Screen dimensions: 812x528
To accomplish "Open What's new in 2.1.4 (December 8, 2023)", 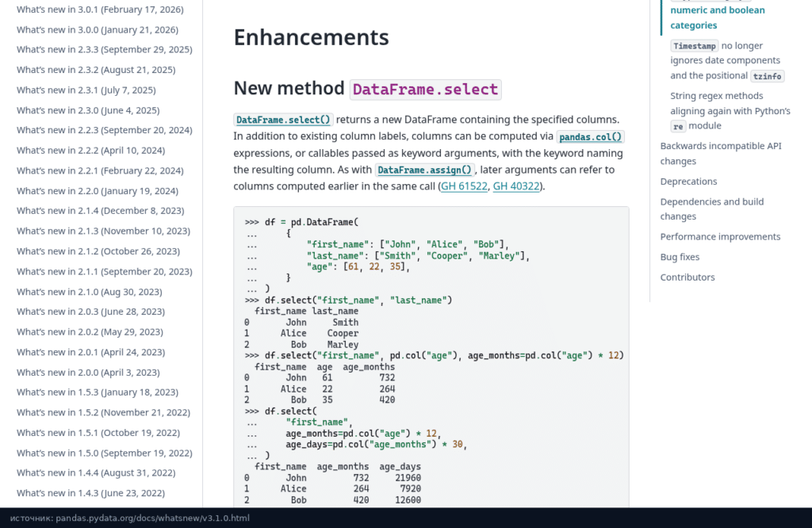I will pyautogui.click(x=101, y=211).
